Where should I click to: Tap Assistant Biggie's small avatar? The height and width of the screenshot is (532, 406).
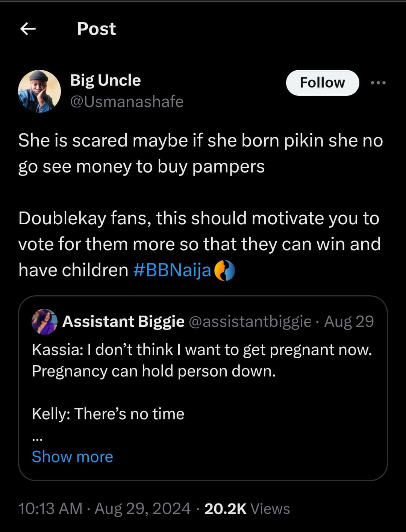click(45, 322)
